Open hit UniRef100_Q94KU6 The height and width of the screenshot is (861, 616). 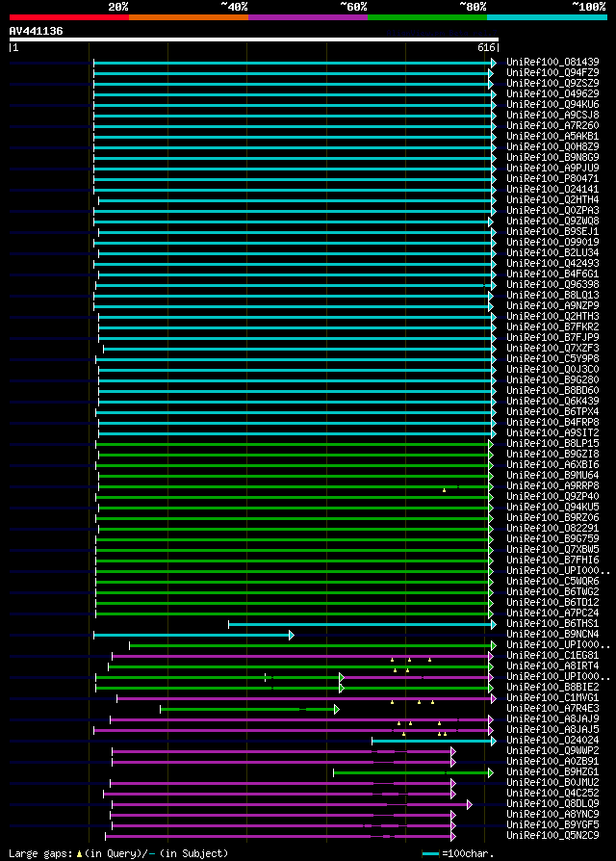tap(552, 104)
